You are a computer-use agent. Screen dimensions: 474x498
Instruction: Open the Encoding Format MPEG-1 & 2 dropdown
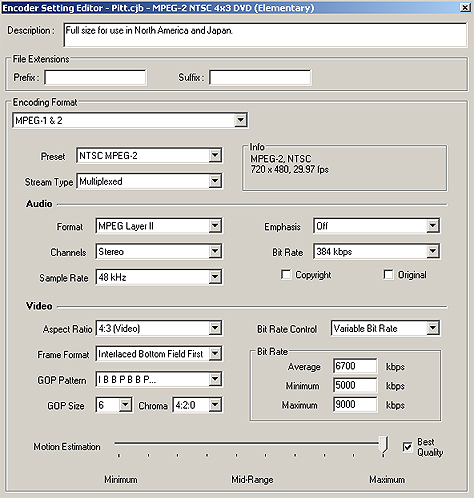(x=130, y=120)
